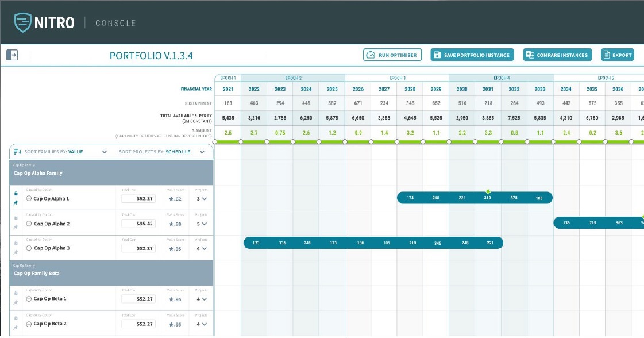Expand Cap Op Alpha 1 with plus icon
Viewport: 644px width, 338px height.
(x=29, y=199)
